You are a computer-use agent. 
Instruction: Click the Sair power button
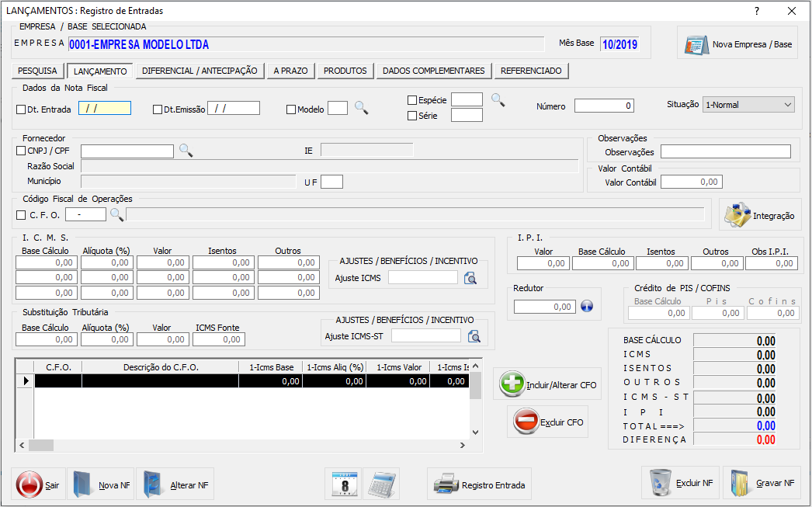[x=38, y=484]
